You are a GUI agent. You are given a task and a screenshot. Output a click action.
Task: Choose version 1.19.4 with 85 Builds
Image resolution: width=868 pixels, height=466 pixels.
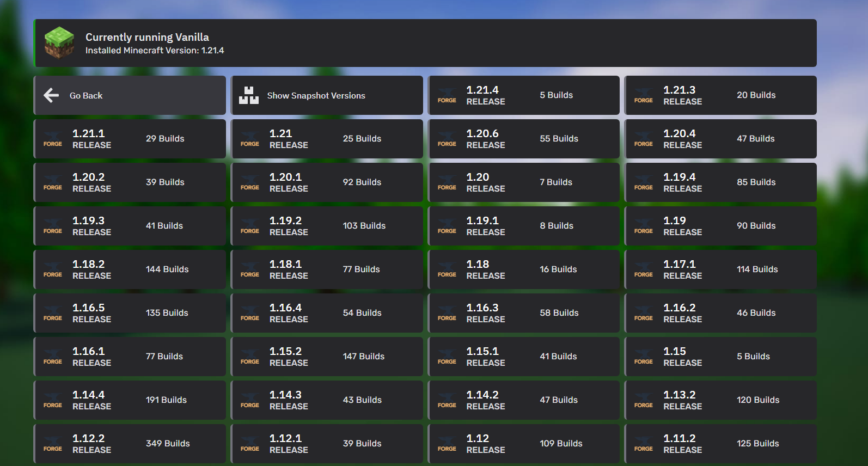tap(720, 182)
